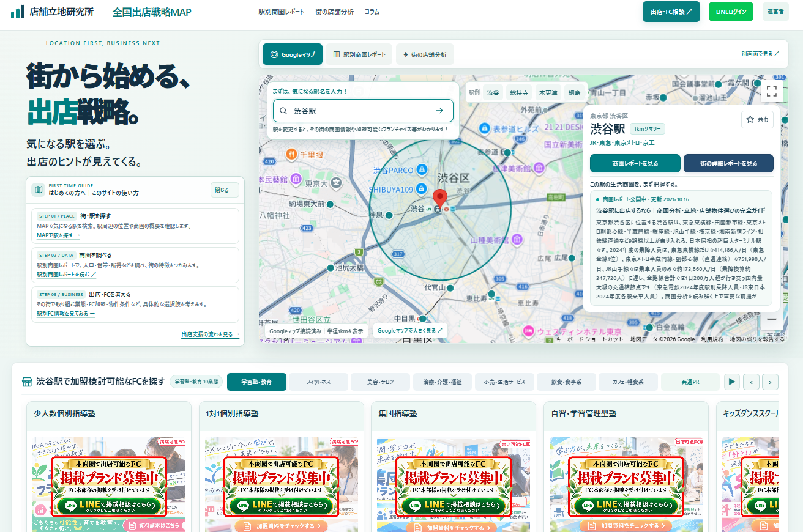Select the 共通PR category tab
Screen dimensions: 803x532
(690, 382)
